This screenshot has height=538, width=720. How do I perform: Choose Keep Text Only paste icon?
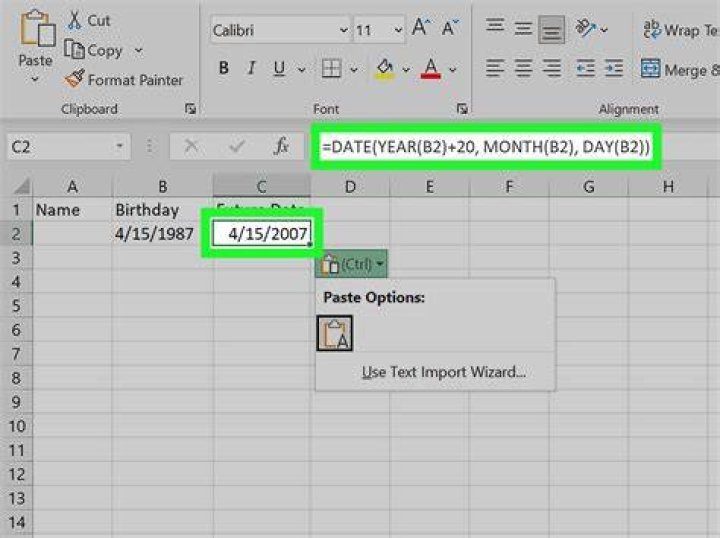tap(335, 333)
